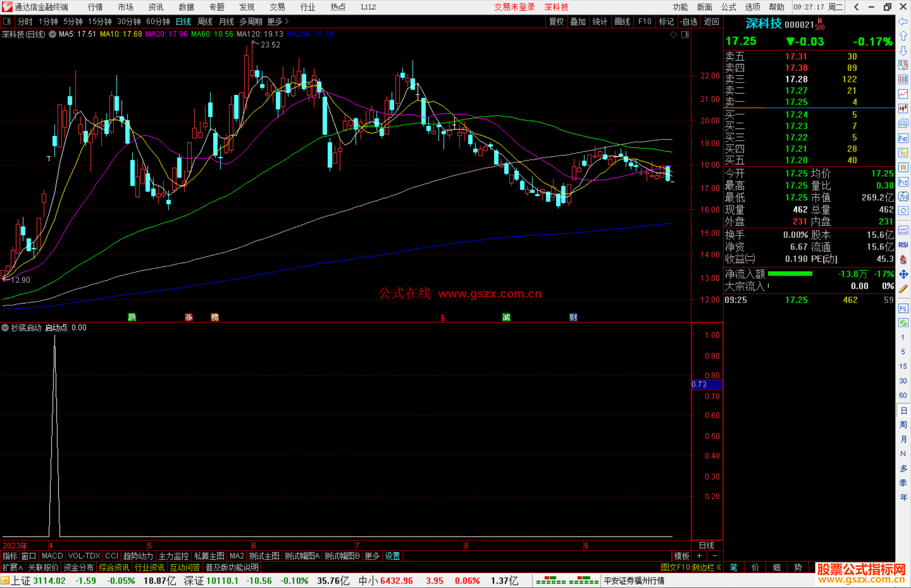Expand the 深科技(日线) indicator dropdown

(52, 34)
